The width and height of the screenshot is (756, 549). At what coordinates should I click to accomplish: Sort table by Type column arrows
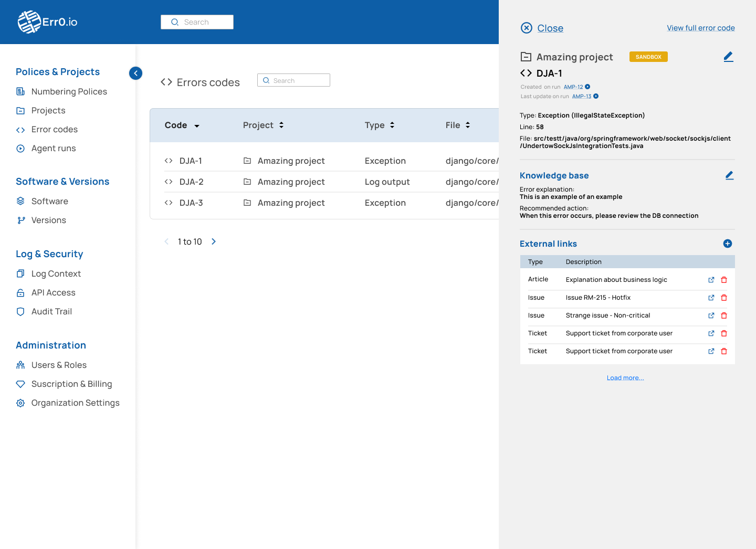[392, 125]
